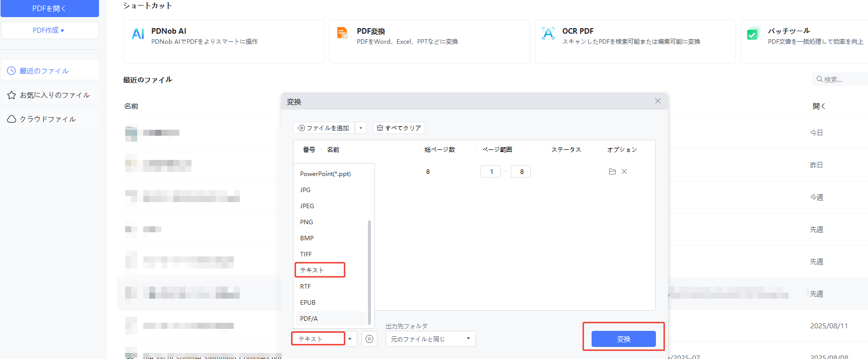Click the 開く column header in file list

pos(819,106)
